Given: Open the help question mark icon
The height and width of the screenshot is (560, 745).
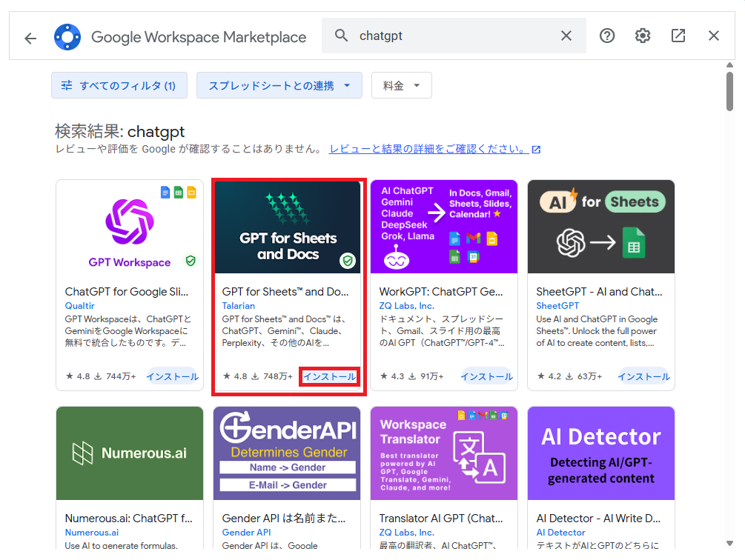Looking at the screenshot, I should pyautogui.click(x=606, y=36).
